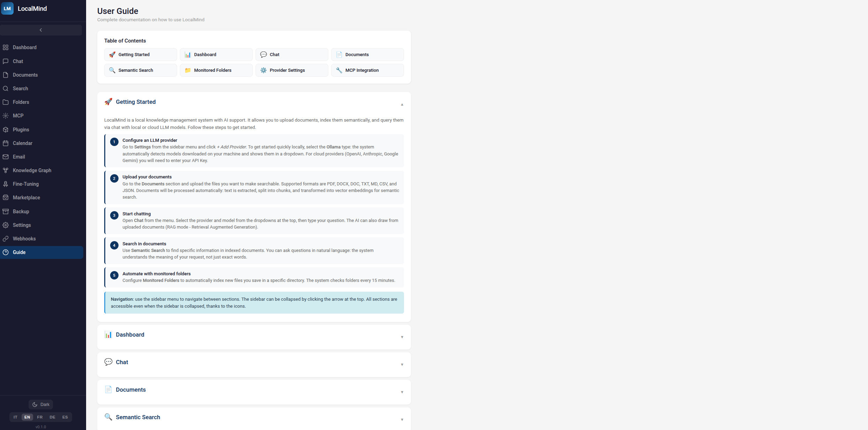Collapse the sidebar with the arrow
The height and width of the screenshot is (430, 868).
click(x=41, y=30)
